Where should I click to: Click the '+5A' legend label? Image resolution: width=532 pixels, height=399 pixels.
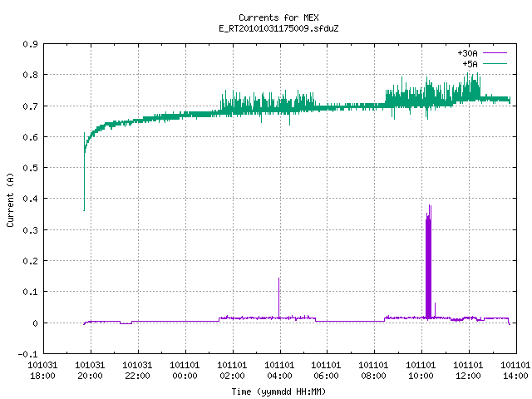coord(470,64)
